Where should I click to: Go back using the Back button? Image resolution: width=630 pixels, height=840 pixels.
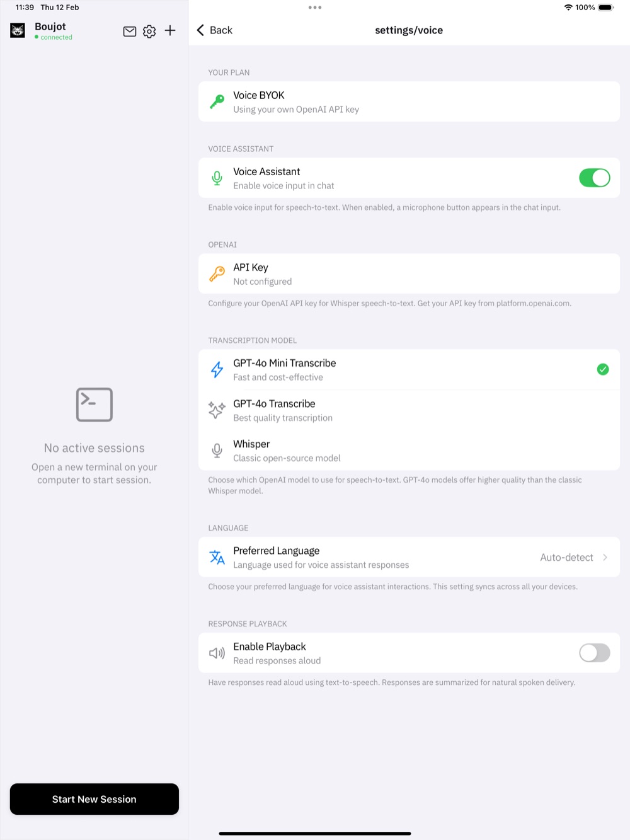pyautogui.click(x=215, y=30)
